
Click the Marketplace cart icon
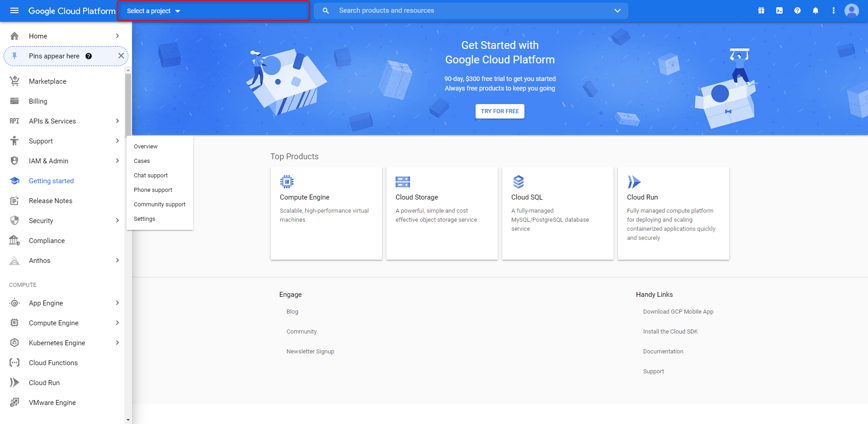click(14, 81)
